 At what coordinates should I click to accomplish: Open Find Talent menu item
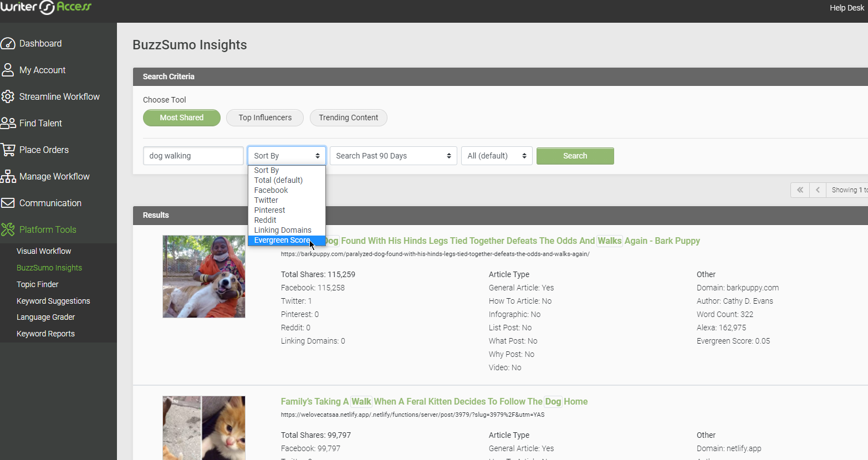[x=40, y=123]
